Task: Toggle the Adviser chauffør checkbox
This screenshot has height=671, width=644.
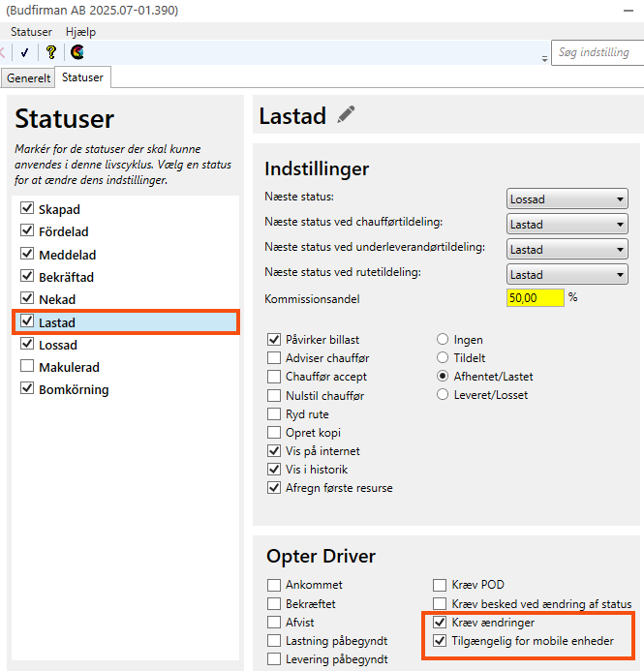Action: 274,358
